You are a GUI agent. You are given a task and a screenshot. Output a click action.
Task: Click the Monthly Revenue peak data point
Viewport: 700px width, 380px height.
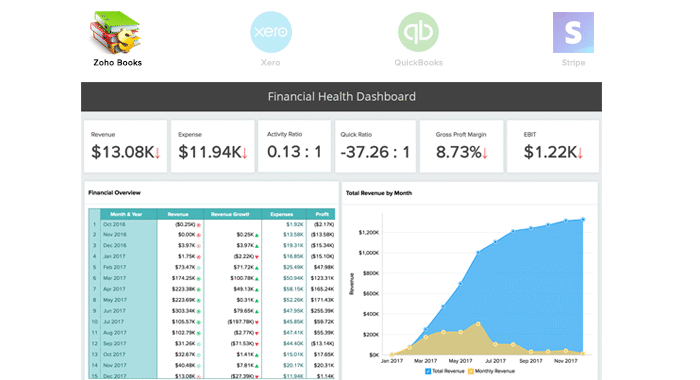click(478, 324)
